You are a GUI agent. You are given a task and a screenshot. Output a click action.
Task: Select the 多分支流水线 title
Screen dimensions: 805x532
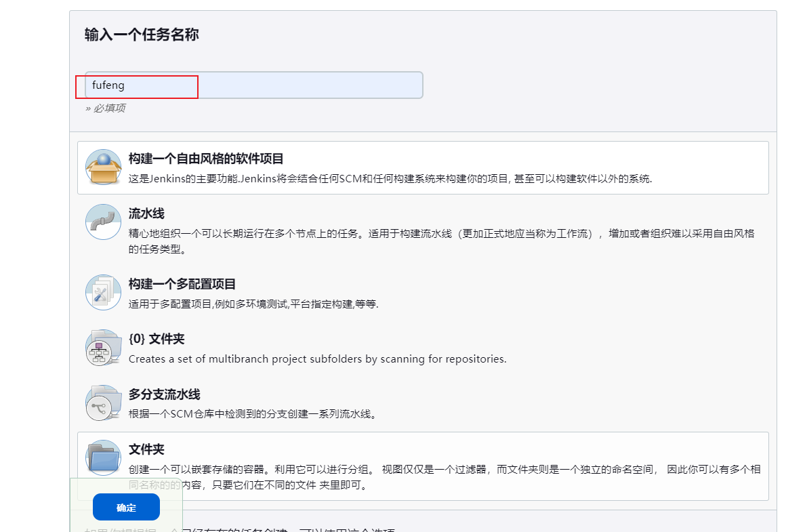coord(164,394)
